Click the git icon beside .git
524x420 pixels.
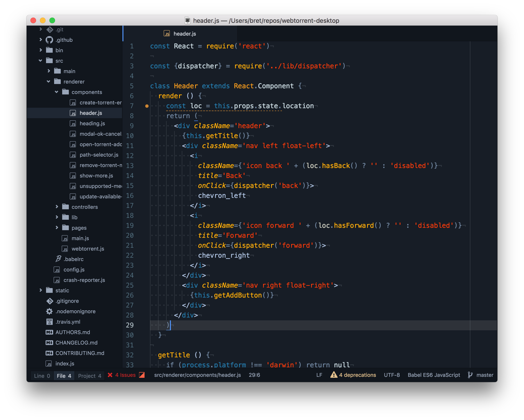(x=50, y=30)
